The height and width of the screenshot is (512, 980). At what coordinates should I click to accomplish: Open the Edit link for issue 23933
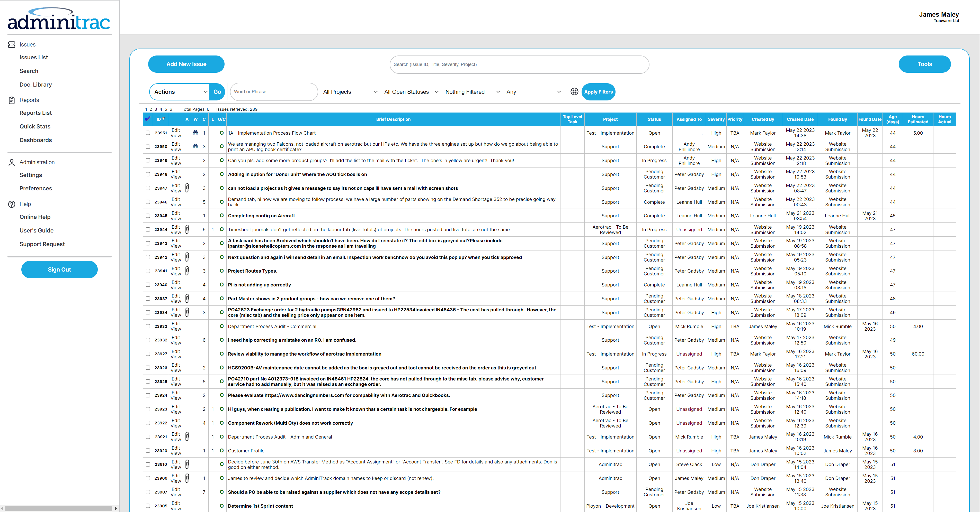(x=175, y=323)
